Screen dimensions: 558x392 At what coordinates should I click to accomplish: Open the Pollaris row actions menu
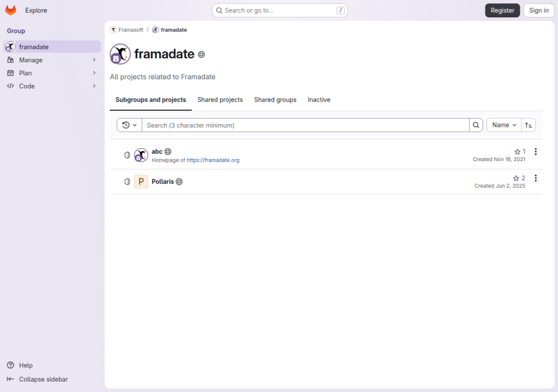(x=536, y=178)
